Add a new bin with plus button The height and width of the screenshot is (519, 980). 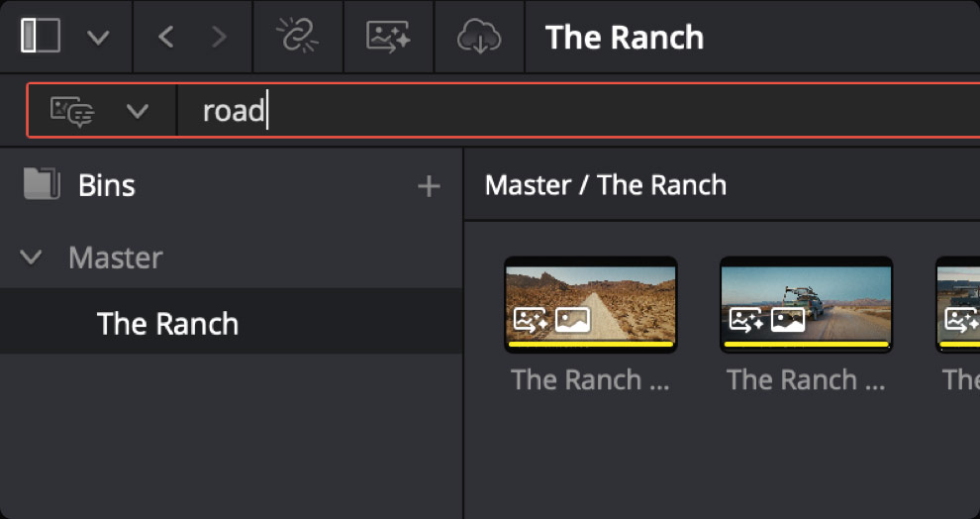429,186
